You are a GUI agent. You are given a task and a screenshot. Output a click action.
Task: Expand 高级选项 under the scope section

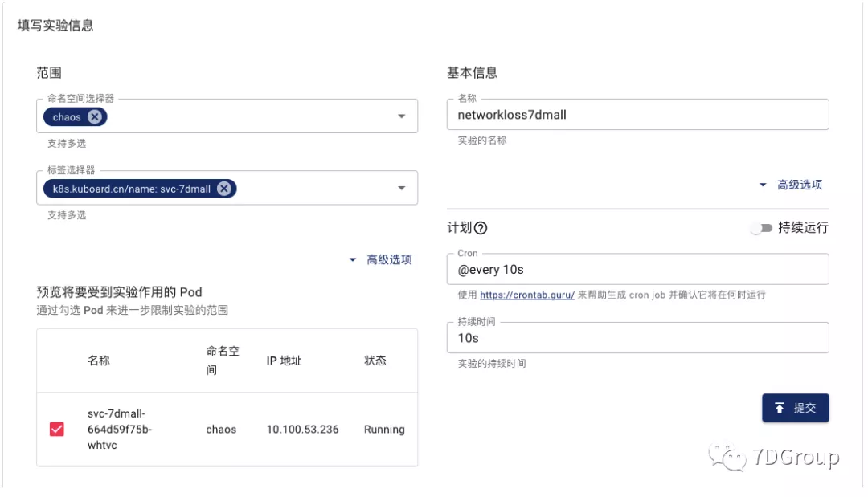(x=381, y=259)
